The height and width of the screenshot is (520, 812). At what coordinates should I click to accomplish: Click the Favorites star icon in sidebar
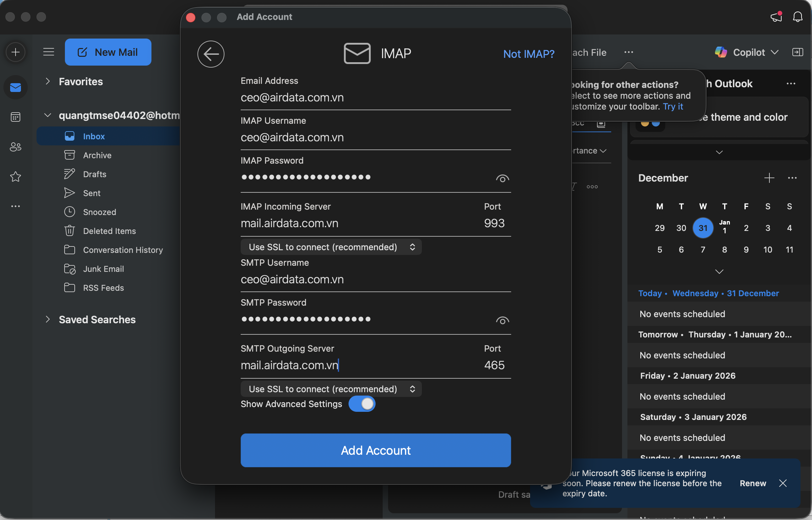(x=16, y=176)
